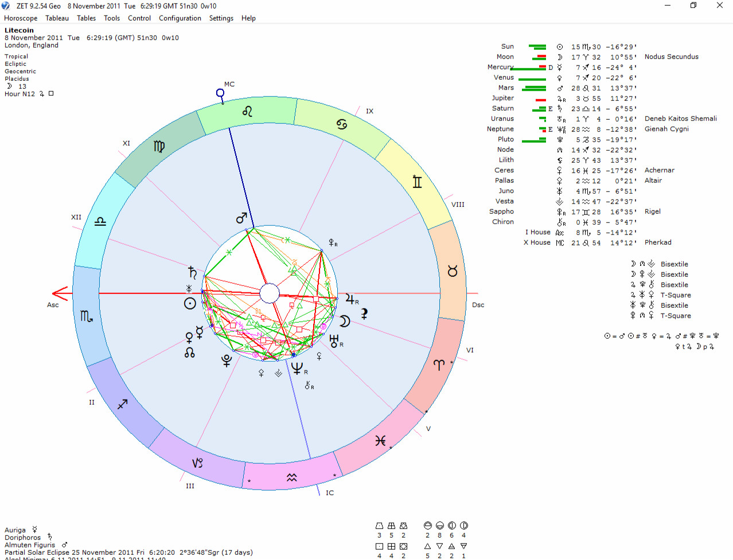
Task: Click the Libra sign glyph on the wheel
Action: [100, 221]
